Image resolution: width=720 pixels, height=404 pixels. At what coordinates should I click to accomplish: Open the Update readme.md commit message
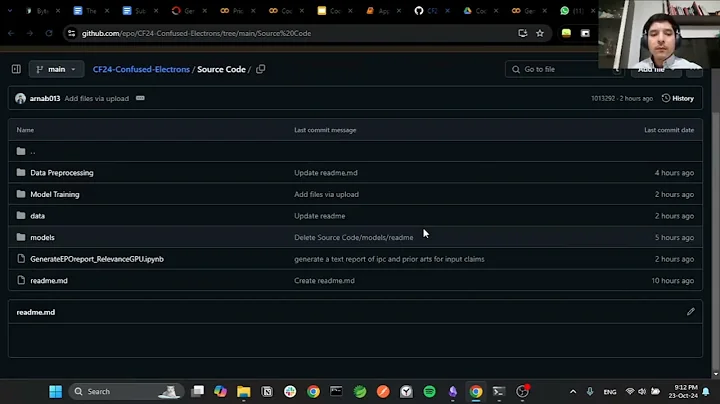(x=326, y=173)
